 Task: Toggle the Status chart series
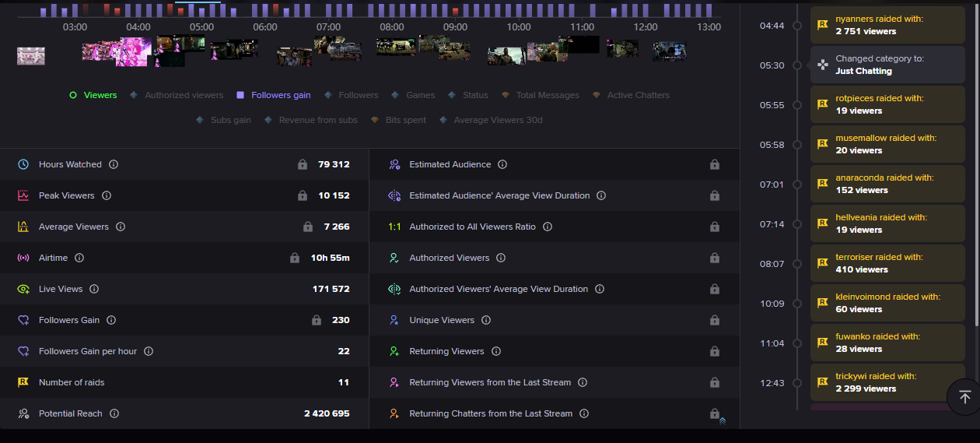(x=467, y=95)
